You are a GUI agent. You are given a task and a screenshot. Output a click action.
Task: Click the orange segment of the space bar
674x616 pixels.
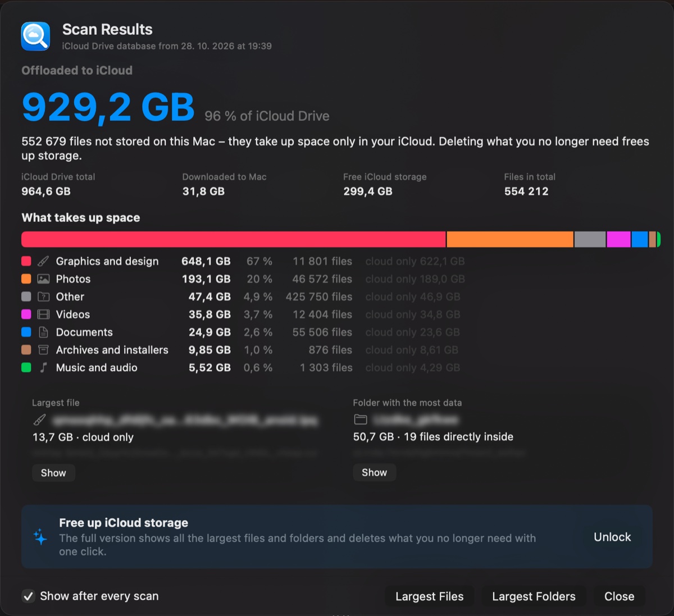pyautogui.click(x=510, y=239)
